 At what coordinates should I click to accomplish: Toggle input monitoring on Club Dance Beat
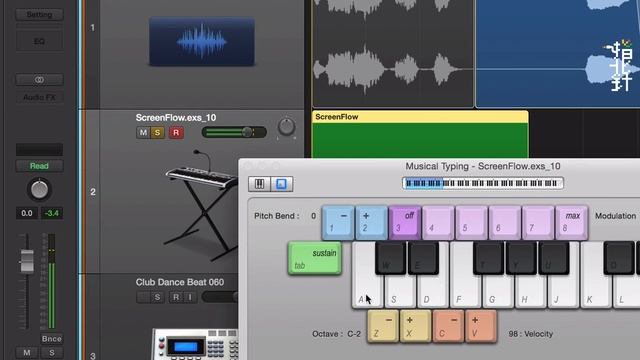click(190, 297)
